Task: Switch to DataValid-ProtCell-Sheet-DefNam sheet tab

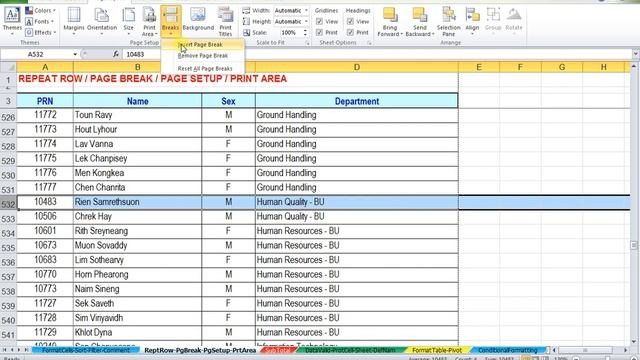Action: [350, 350]
